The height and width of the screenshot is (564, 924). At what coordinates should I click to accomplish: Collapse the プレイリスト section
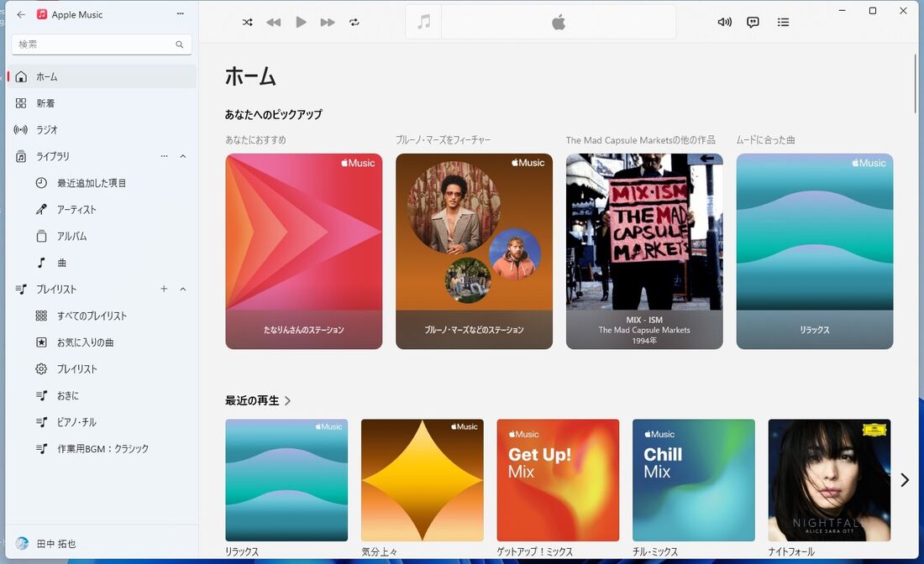[x=183, y=289]
